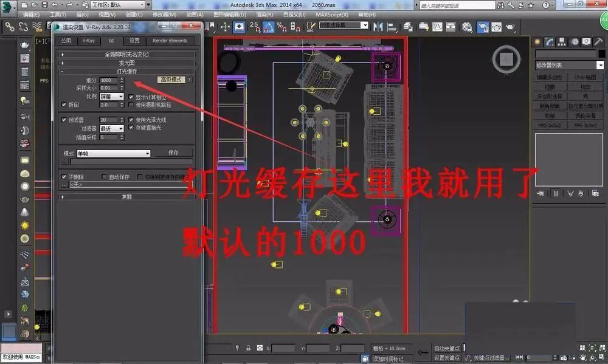
Task: Toggle the 显示计算相位 checkbox
Action: 131,97
